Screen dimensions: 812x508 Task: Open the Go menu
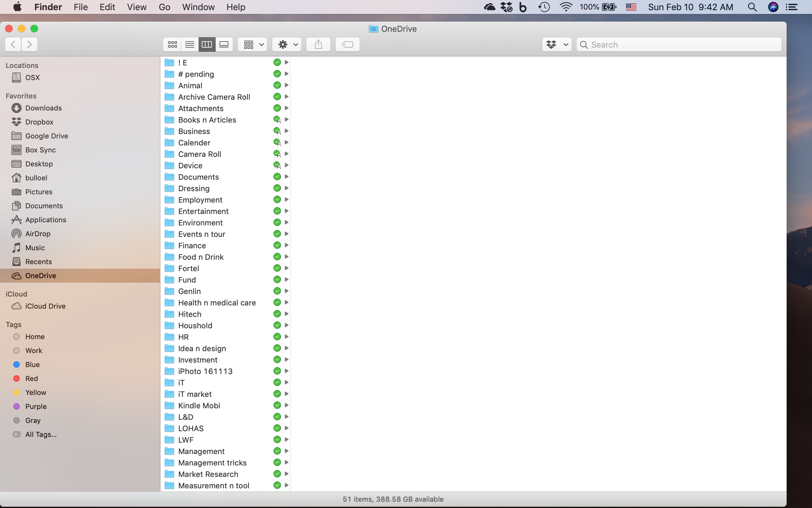[x=164, y=7]
